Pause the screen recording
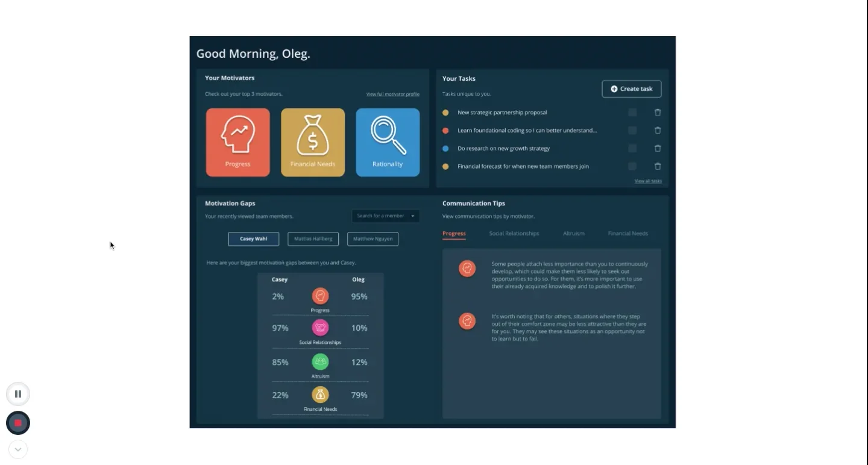Image resolution: width=868 pixels, height=465 pixels. pyautogui.click(x=18, y=394)
